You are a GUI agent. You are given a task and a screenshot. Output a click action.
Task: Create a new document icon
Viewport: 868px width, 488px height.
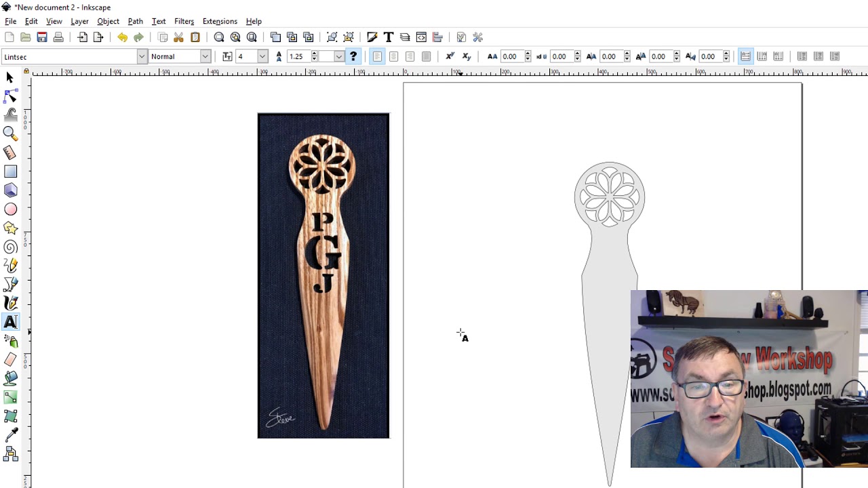coord(9,37)
